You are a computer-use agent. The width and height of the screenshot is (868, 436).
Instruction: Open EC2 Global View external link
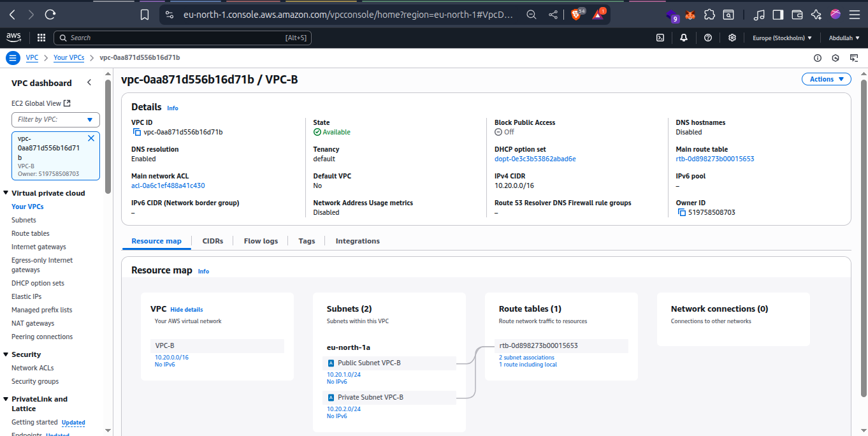pyautogui.click(x=41, y=103)
